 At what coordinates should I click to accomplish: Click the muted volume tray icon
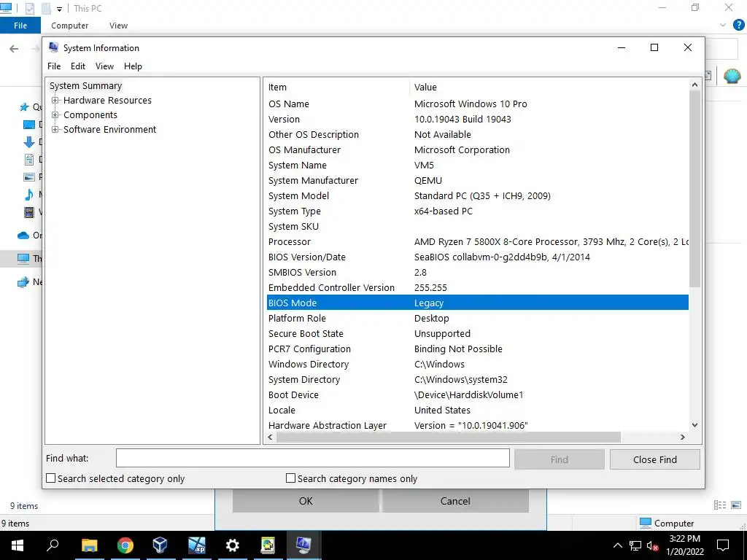coord(653,545)
